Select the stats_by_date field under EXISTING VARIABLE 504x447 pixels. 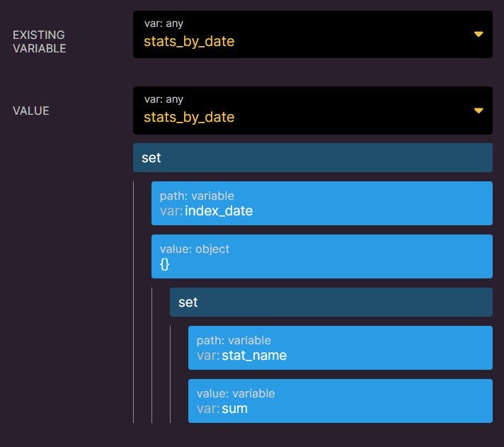pyautogui.click(x=312, y=35)
